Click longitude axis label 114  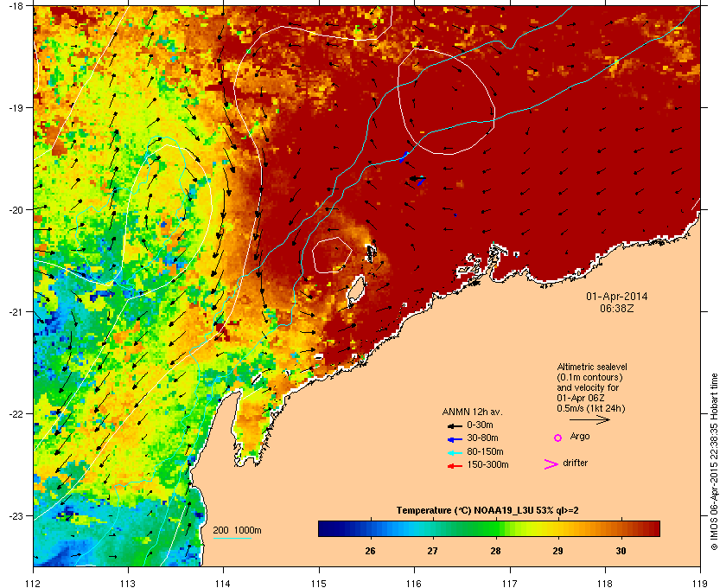223,584
